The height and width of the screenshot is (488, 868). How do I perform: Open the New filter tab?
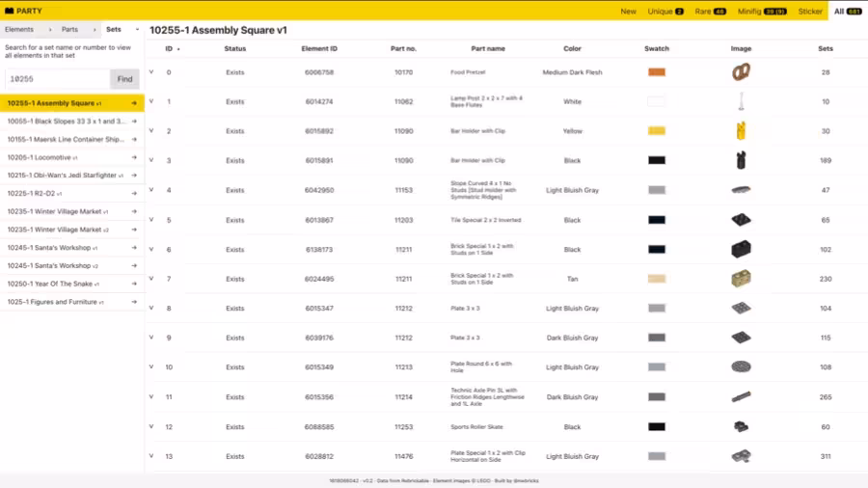pyautogui.click(x=628, y=11)
